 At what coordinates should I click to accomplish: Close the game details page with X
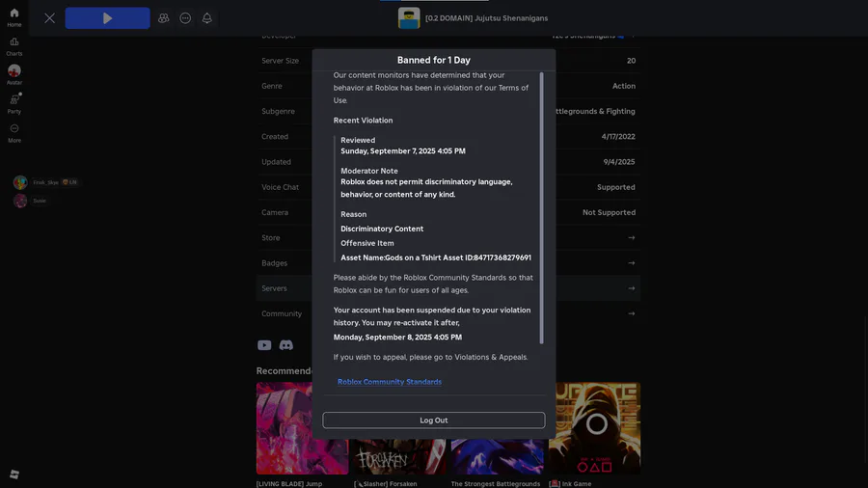[50, 18]
